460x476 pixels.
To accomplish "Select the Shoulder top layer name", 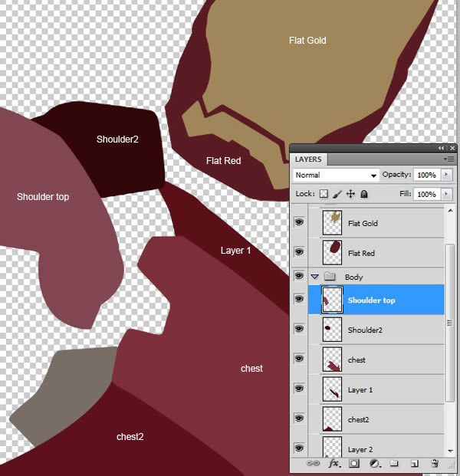I will click(371, 300).
